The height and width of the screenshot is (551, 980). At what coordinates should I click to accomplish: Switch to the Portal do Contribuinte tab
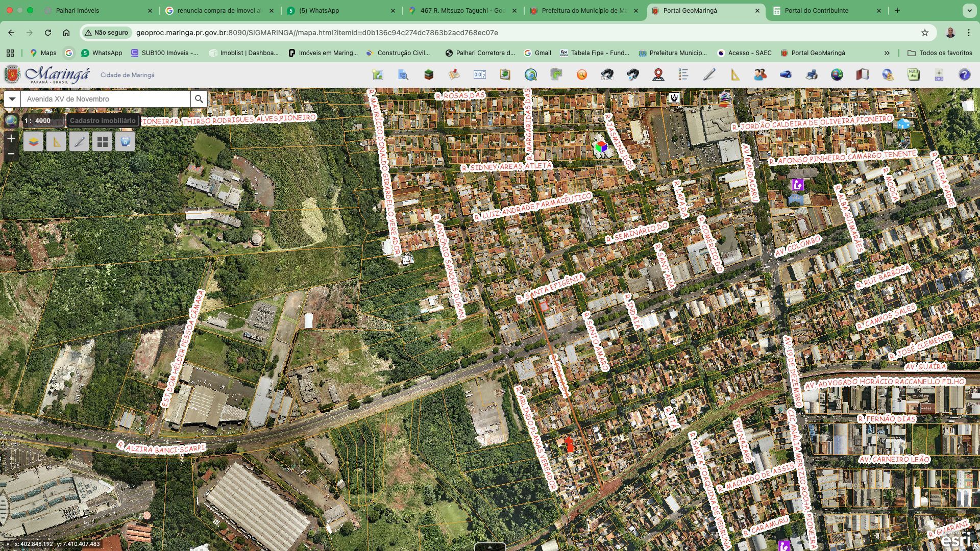click(x=816, y=10)
